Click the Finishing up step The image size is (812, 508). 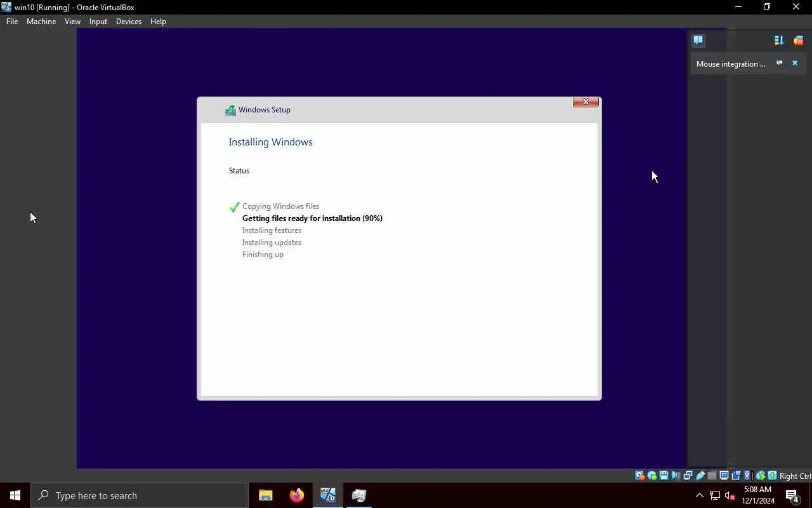[263, 255]
